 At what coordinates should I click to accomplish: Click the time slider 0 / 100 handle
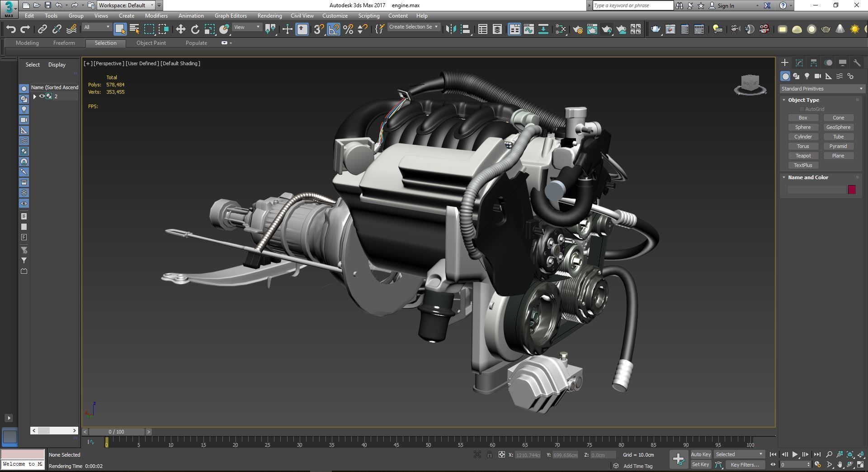[x=117, y=432]
